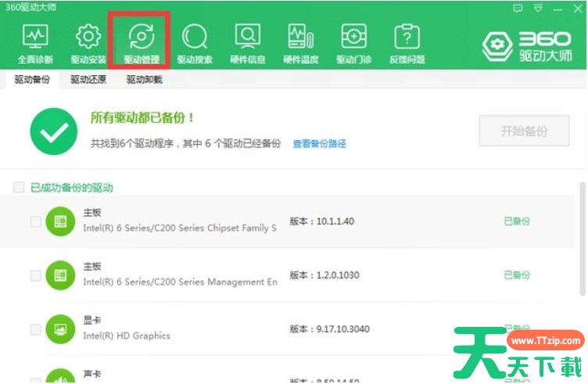Click the title bar message bubble icon

click(x=518, y=8)
